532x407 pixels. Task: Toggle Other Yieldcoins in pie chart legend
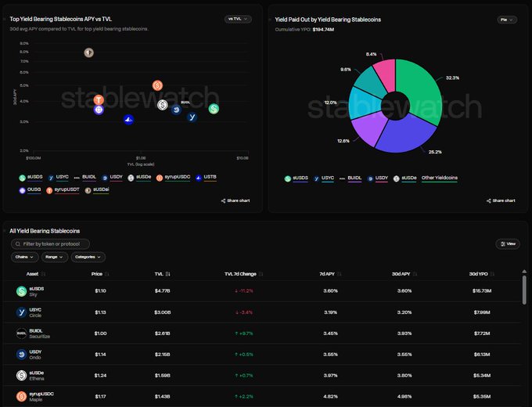coord(440,178)
